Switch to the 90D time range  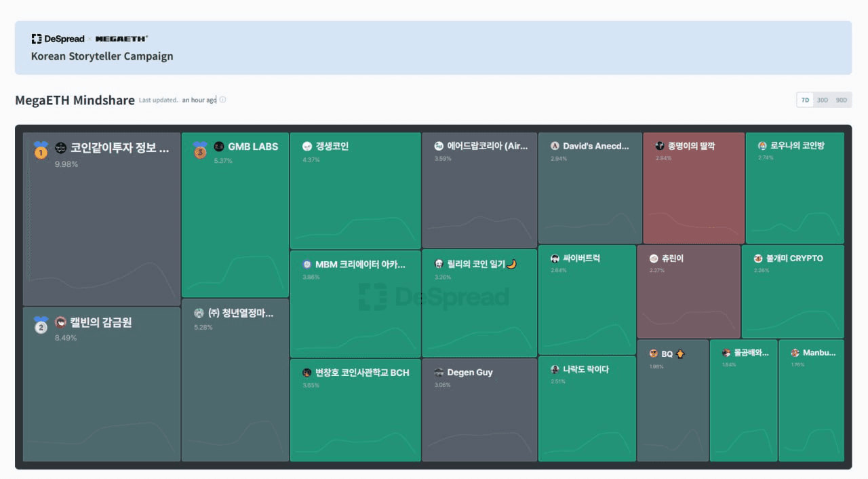tap(842, 100)
